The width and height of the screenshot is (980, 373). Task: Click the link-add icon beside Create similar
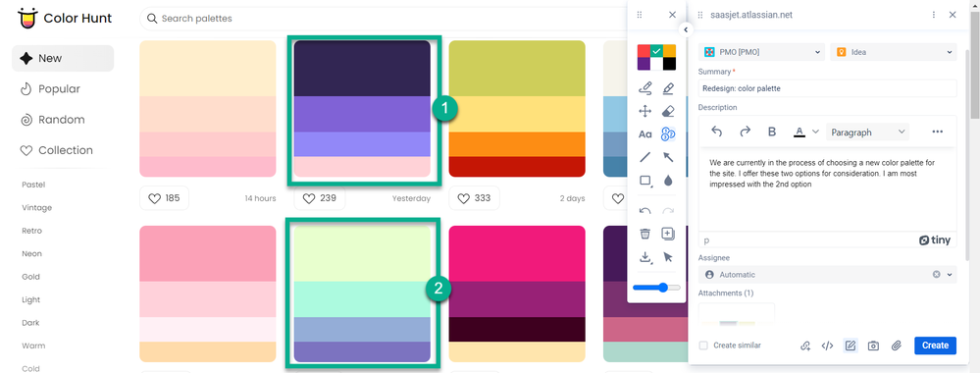coord(805,346)
